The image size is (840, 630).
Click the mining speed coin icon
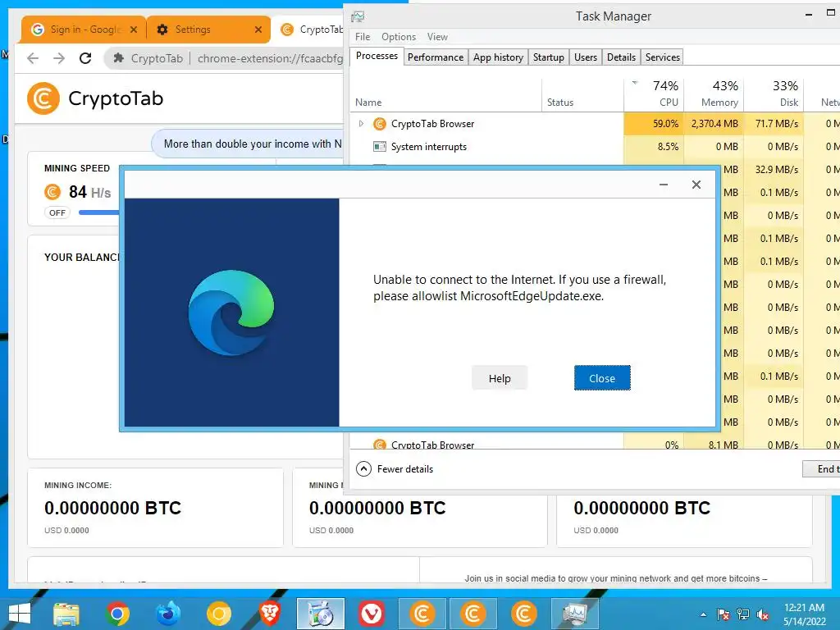pyautogui.click(x=52, y=192)
